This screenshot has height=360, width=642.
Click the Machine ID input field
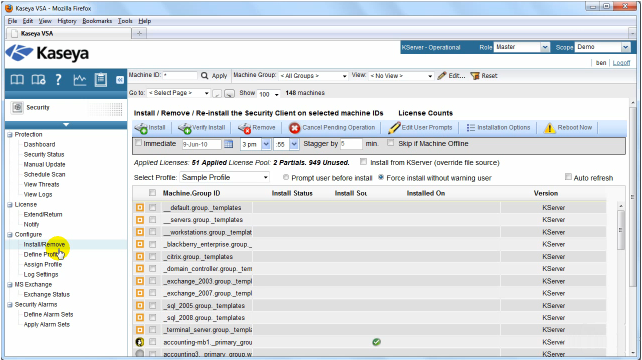point(180,76)
